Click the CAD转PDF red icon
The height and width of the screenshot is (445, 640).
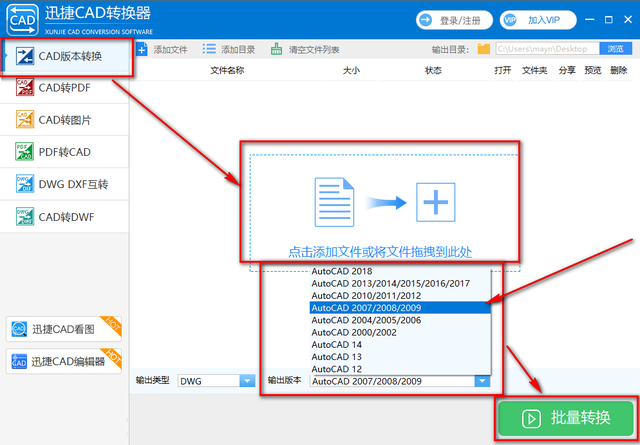pyautogui.click(x=25, y=87)
